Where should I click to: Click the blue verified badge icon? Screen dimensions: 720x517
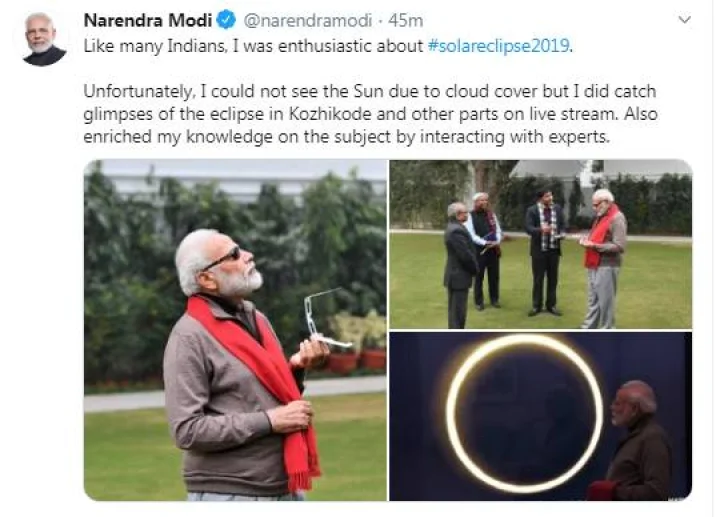click(x=226, y=20)
